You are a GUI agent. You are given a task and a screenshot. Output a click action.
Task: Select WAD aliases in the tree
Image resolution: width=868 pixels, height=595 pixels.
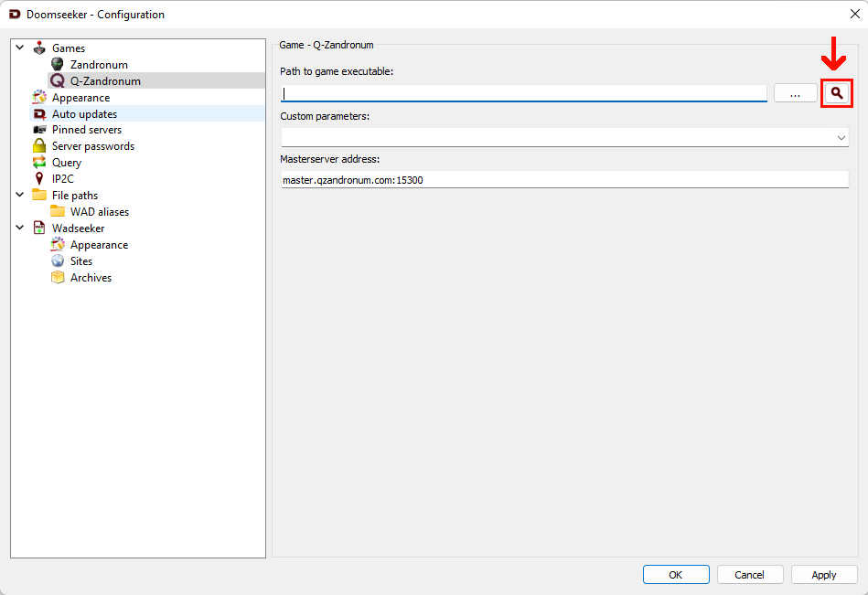pyautogui.click(x=99, y=212)
